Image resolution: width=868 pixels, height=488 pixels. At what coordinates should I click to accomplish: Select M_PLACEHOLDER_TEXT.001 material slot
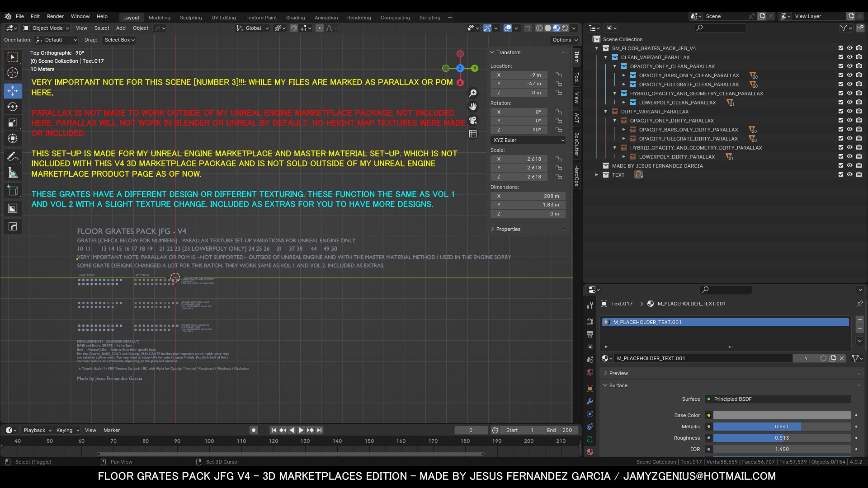coord(725,322)
